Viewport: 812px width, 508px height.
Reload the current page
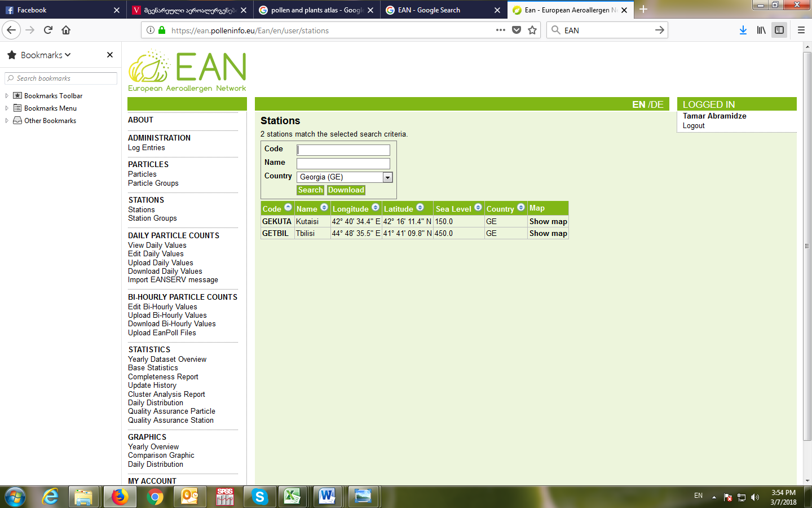[x=48, y=30]
